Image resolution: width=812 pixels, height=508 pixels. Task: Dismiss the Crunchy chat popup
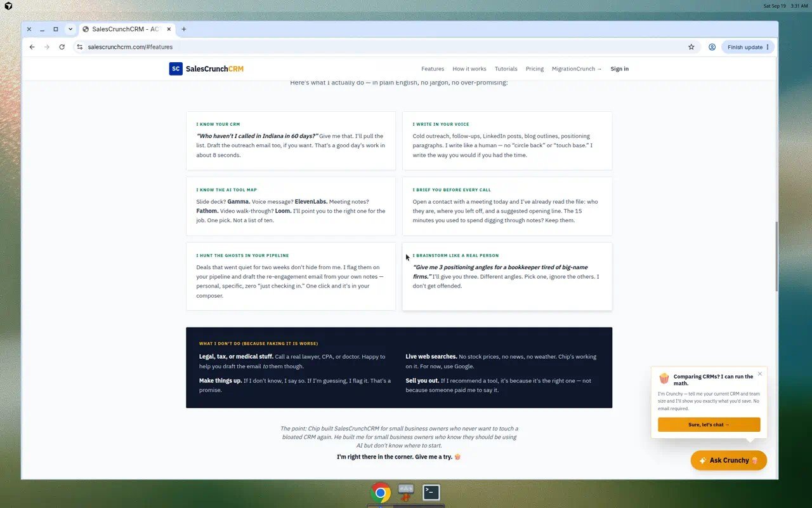760,373
